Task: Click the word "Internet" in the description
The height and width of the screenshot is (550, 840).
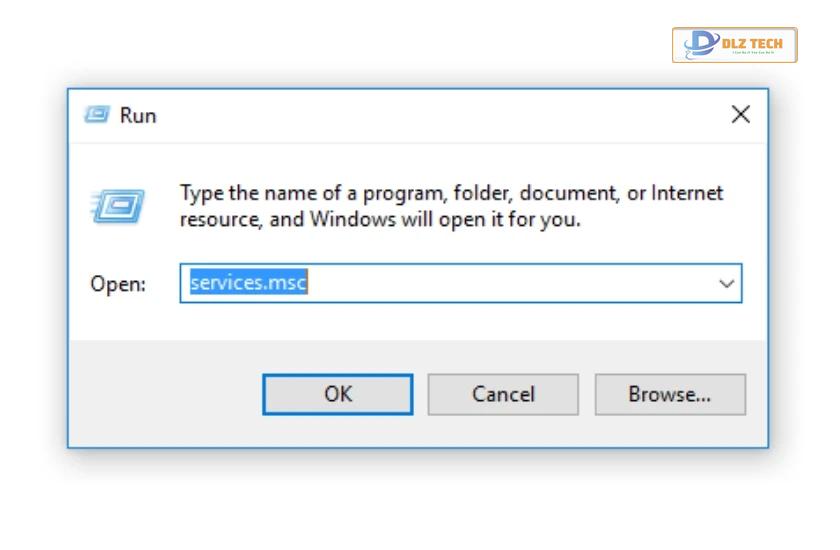Action: [687, 193]
